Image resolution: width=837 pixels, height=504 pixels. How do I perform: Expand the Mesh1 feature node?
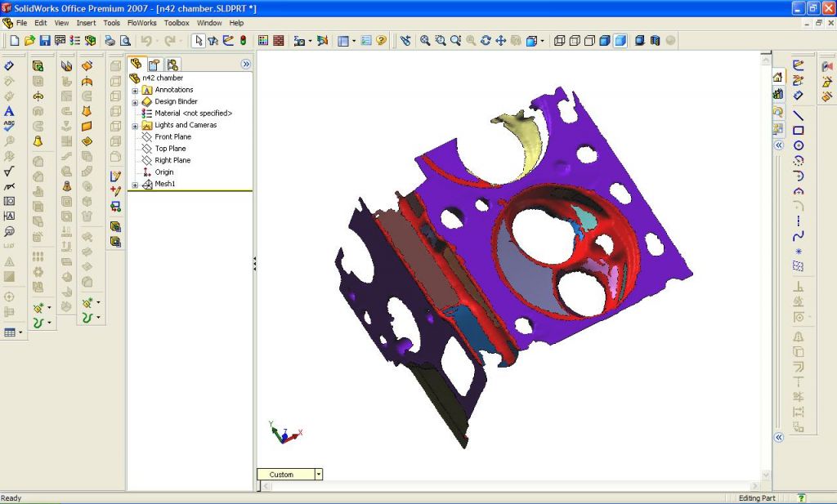(x=135, y=185)
